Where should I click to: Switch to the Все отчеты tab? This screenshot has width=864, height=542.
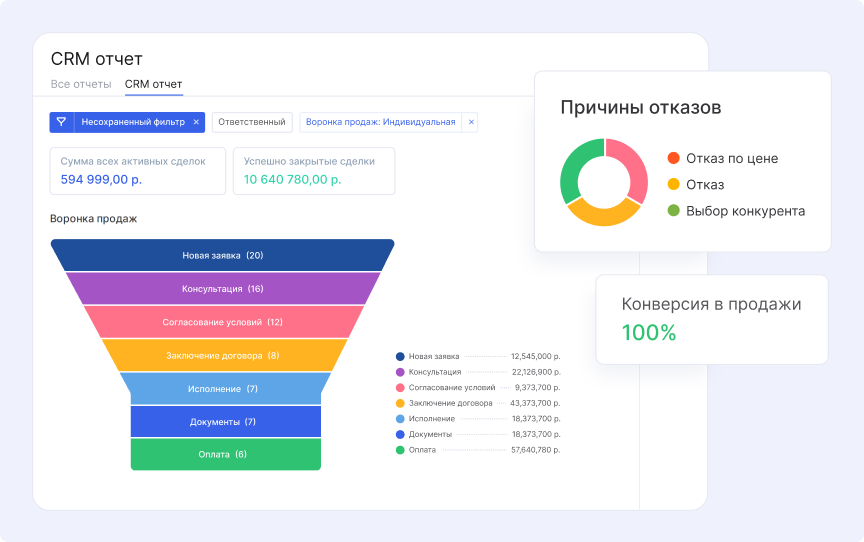pos(80,84)
